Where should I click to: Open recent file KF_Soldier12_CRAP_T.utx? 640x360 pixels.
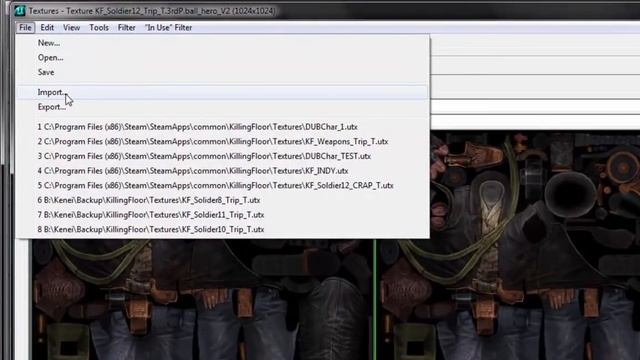coord(222,186)
